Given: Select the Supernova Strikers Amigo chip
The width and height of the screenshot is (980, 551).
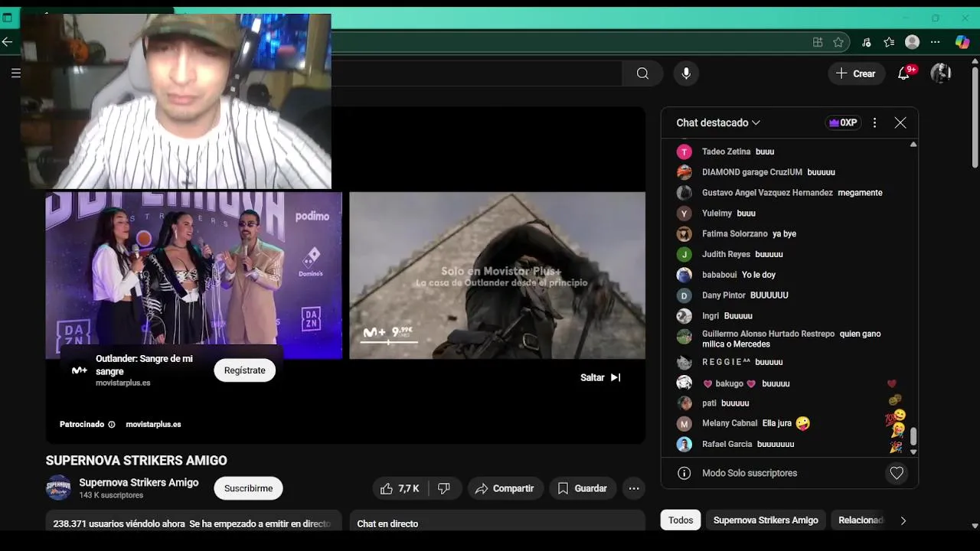Looking at the screenshot, I should (766, 520).
